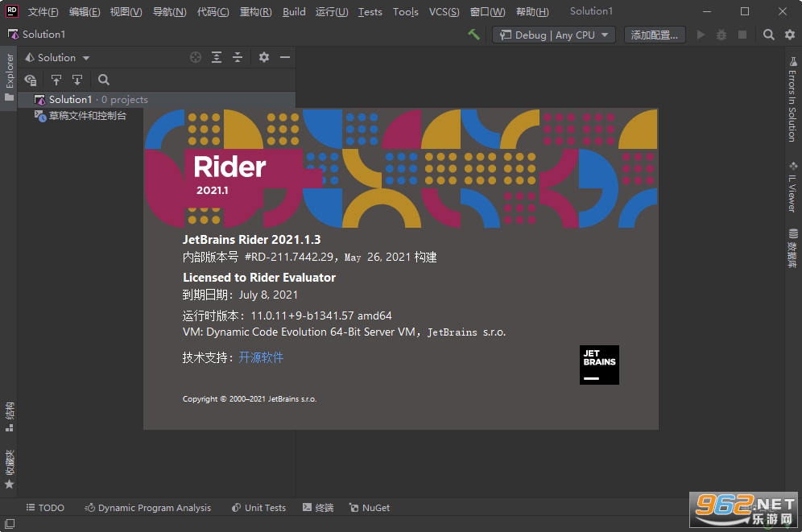Screen dimensions: 802x532
Task: Click the show all files icon in explorer toolbar
Action: [30, 80]
